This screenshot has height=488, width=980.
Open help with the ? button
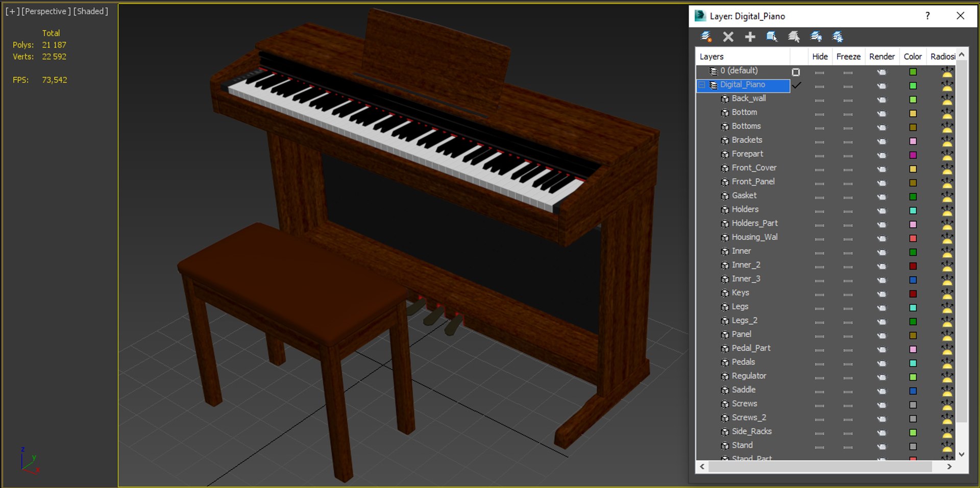tap(927, 16)
